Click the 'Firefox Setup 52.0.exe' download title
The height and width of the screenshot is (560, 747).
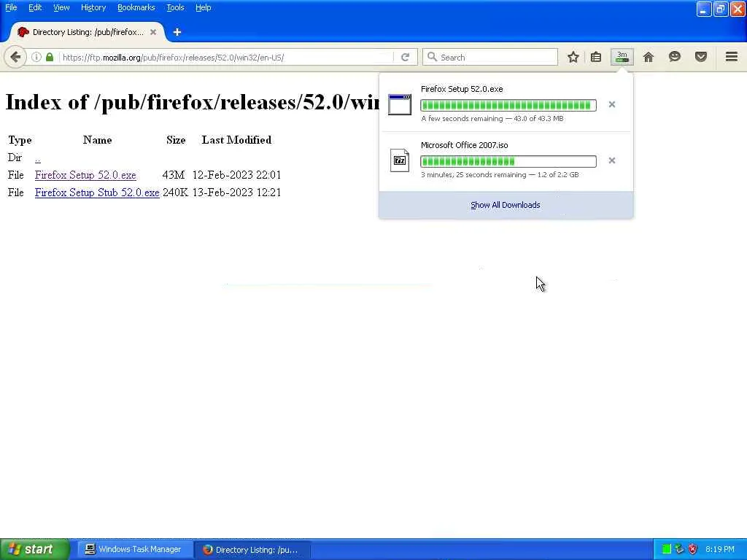462,89
